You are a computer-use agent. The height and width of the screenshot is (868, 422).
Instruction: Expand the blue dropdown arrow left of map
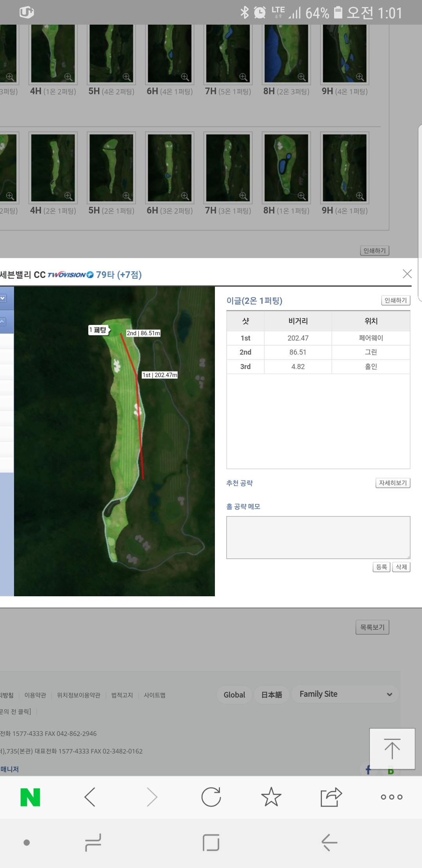coord(3,298)
